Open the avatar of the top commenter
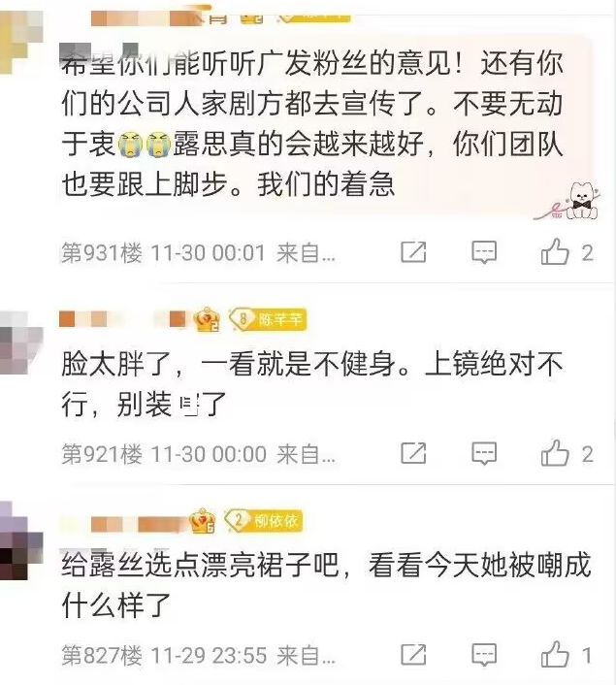 tap(19, 42)
